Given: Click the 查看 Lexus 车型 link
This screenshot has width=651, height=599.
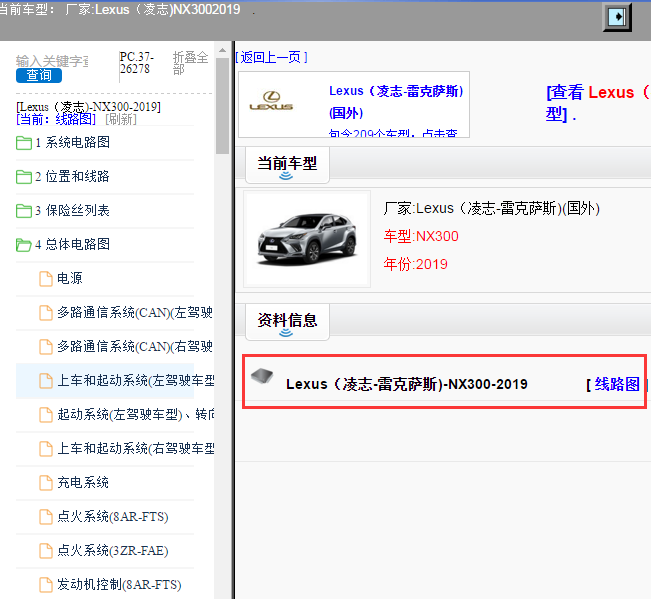Looking at the screenshot, I should click(598, 103).
